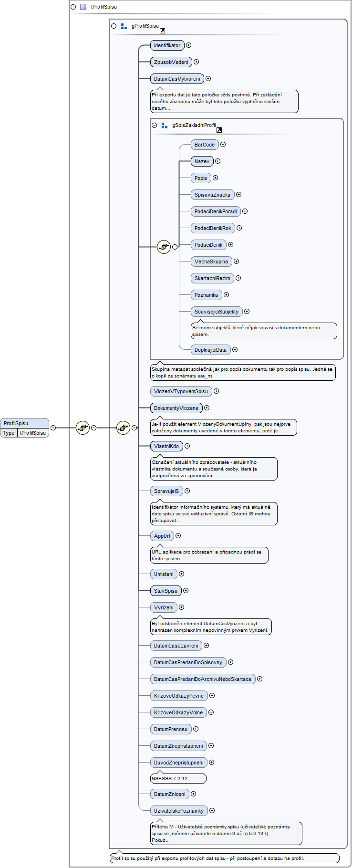This screenshot has height=868, width=352.
Task: Select the VlozenVTypovemSpisu element node
Action: click(181, 391)
